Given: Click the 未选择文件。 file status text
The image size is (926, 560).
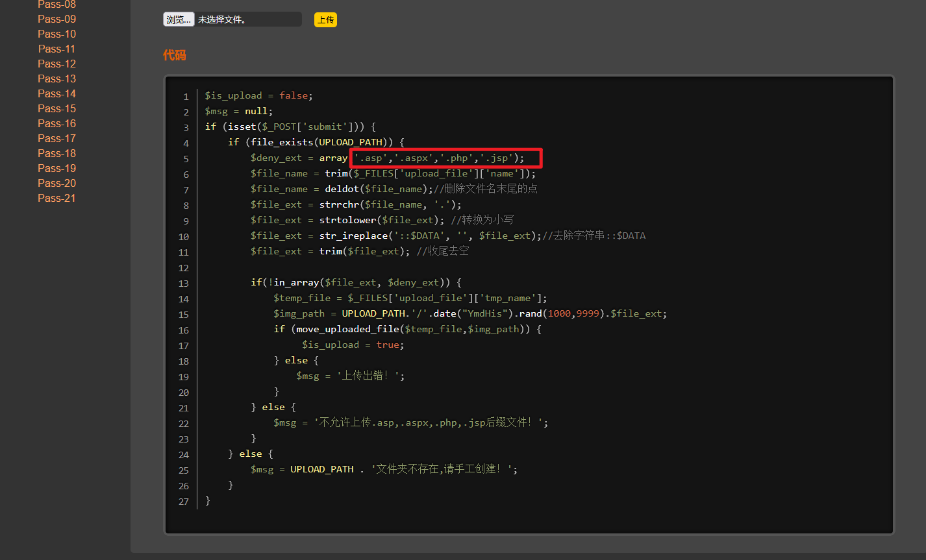Looking at the screenshot, I should [x=222, y=20].
